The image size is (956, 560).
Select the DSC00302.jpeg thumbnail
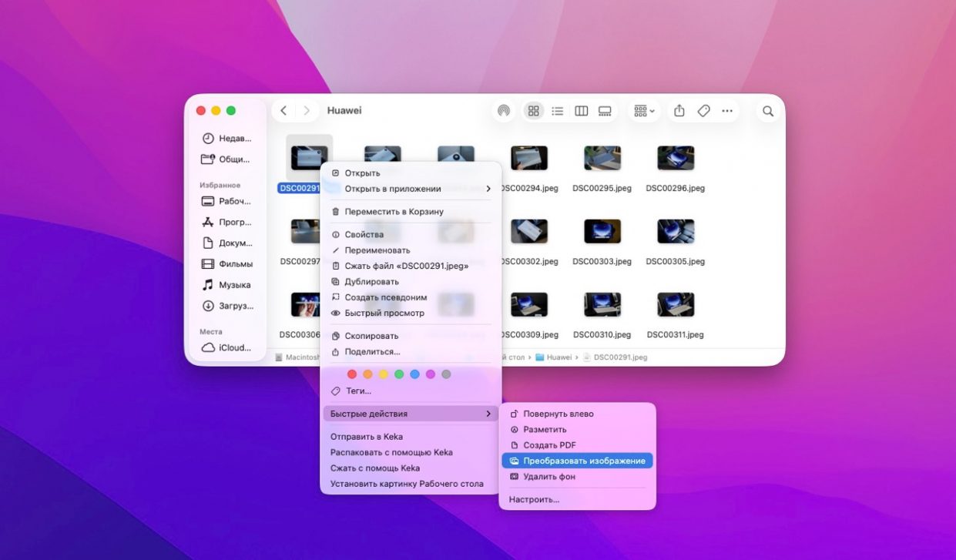tap(529, 231)
